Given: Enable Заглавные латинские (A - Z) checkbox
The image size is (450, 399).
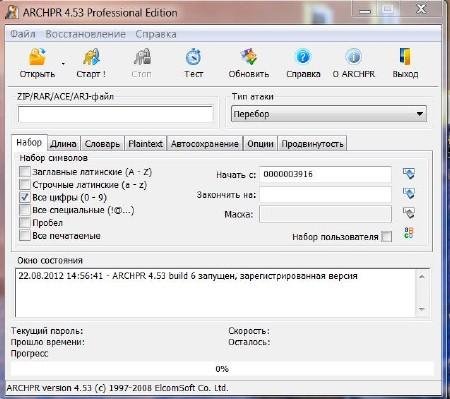Looking at the screenshot, I should [x=25, y=172].
